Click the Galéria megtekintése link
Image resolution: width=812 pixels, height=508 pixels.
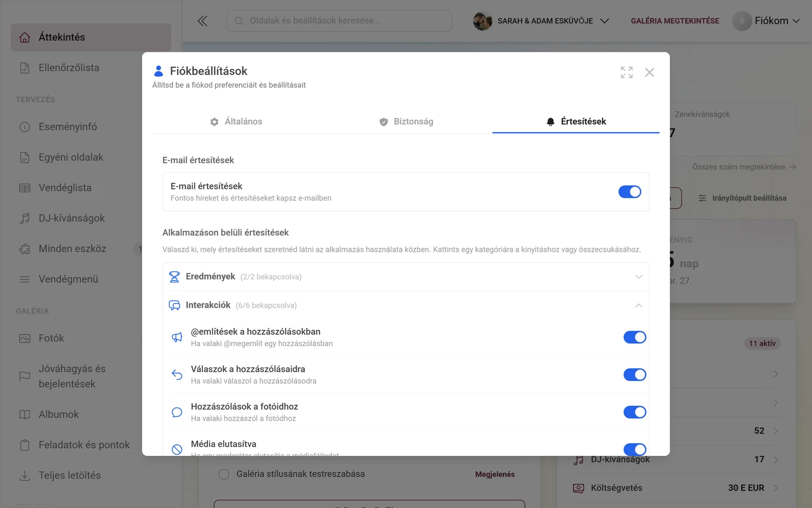(x=675, y=21)
